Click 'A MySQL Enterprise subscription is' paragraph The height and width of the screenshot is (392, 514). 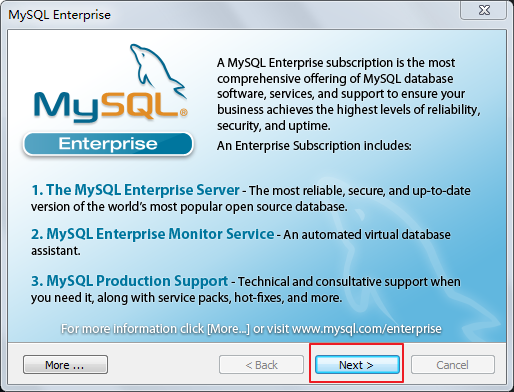pyautogui.click(x=349, y=94)
